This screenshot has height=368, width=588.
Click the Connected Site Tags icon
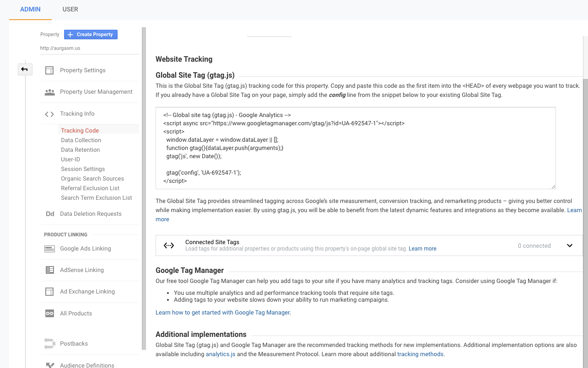point(169,245)
